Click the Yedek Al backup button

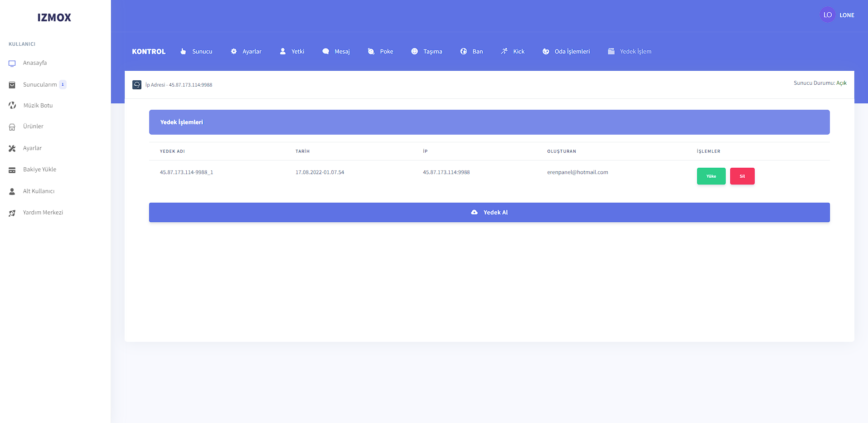click(489, 213)
